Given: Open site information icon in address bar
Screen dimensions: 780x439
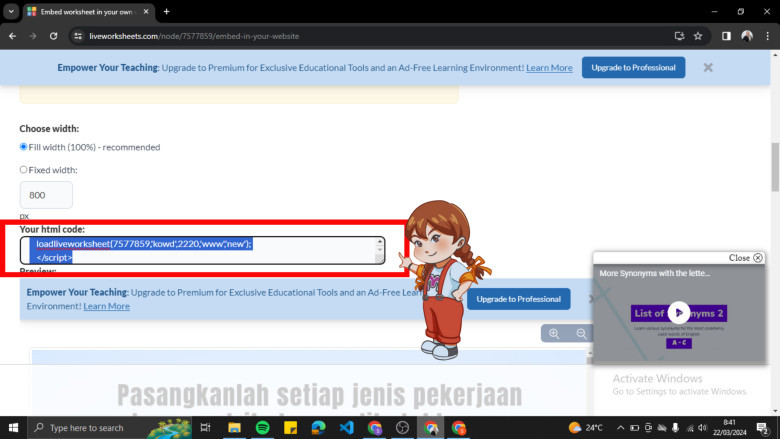Looking at the screenshot, I should coord(78,36).
